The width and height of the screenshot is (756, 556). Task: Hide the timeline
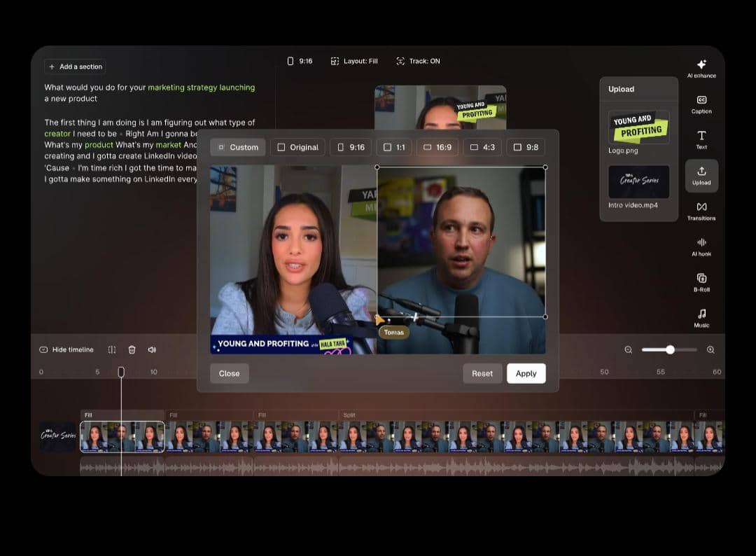(66, 349)
